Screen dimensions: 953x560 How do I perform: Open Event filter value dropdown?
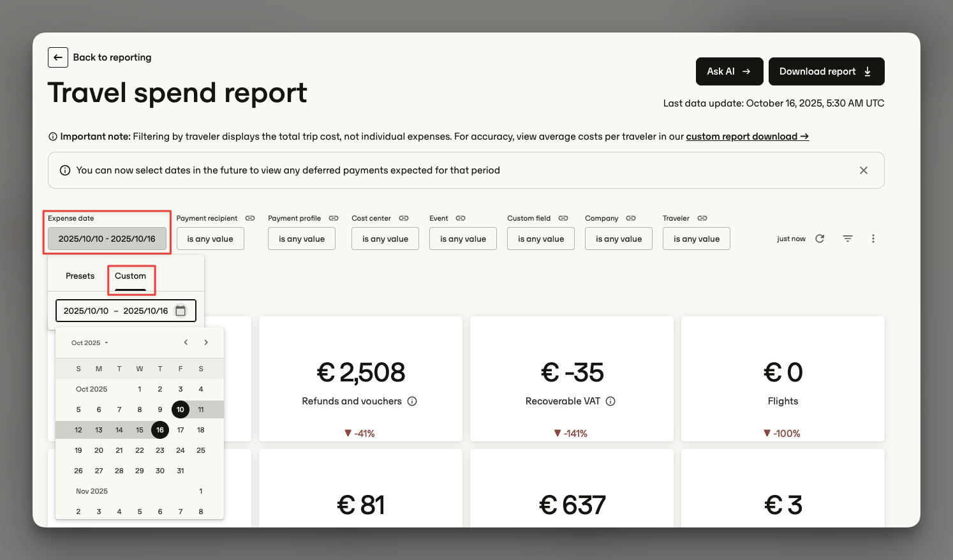click(x=463, y=239)
